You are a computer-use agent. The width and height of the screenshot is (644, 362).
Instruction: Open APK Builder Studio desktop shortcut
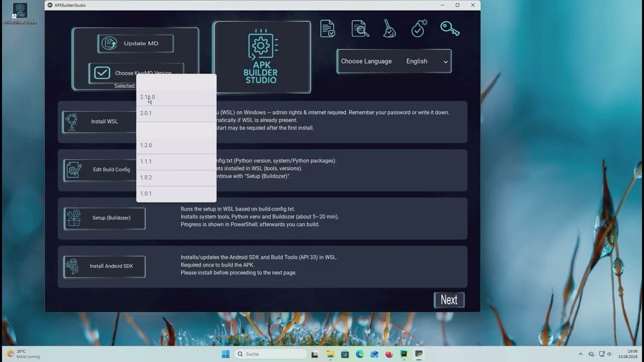[20, 14]
